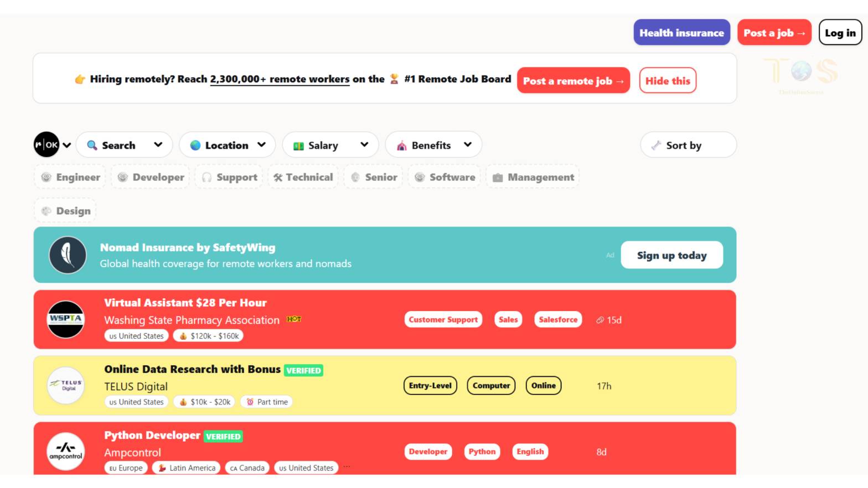Select the Technical tag filter

pyautogui.click(x=303, y=177)
